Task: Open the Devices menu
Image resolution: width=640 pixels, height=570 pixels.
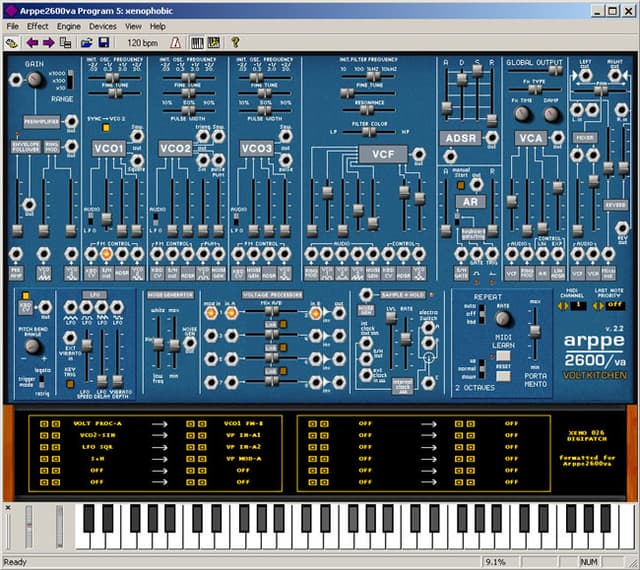Action: [x=102, y=25]
